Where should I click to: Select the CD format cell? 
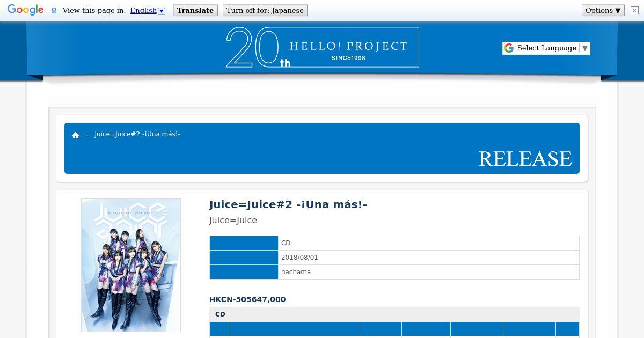(x=428, y=243)
